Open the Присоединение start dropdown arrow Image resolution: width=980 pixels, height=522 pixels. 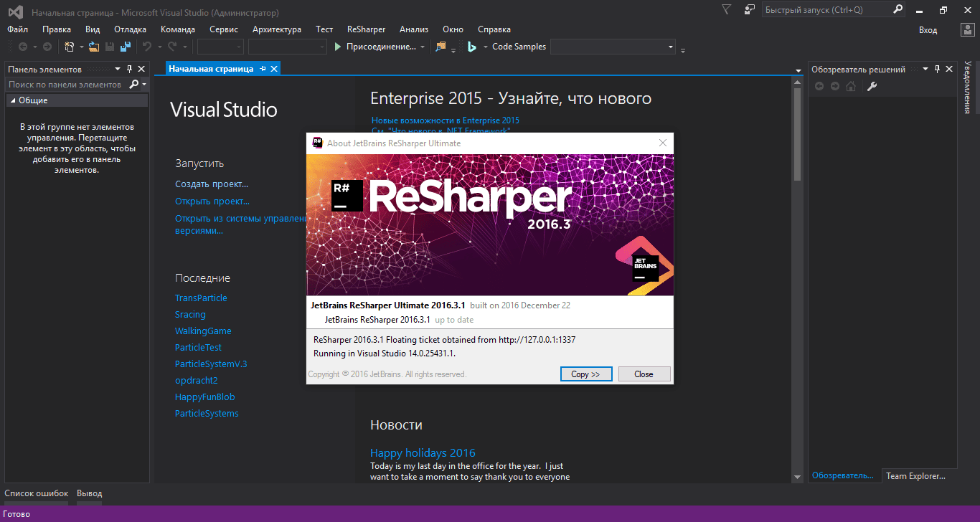click(x=423, y=47)
